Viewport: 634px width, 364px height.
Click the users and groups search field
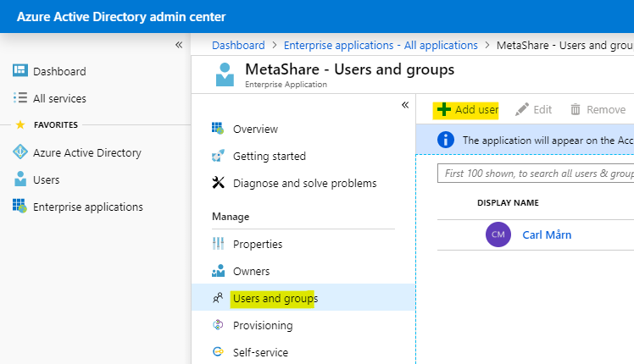click(536, 173)
